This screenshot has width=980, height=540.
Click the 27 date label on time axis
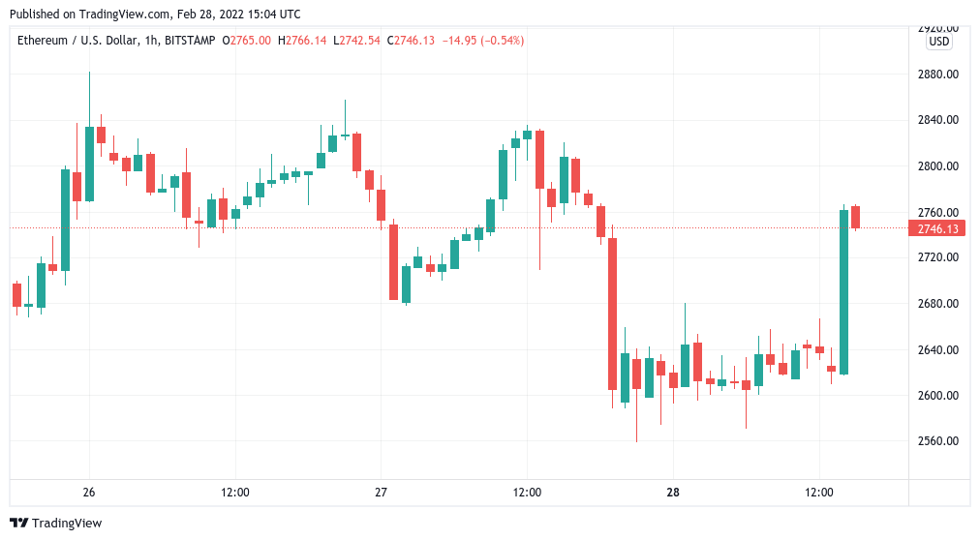[382, 492]
